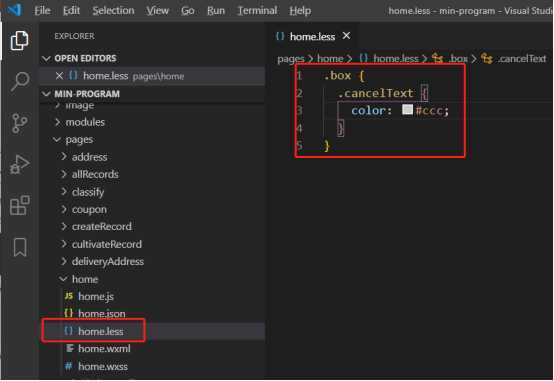The image size is (554, 381).
Task: Open the Explorer view in activity bar
Action: point(19,41)
